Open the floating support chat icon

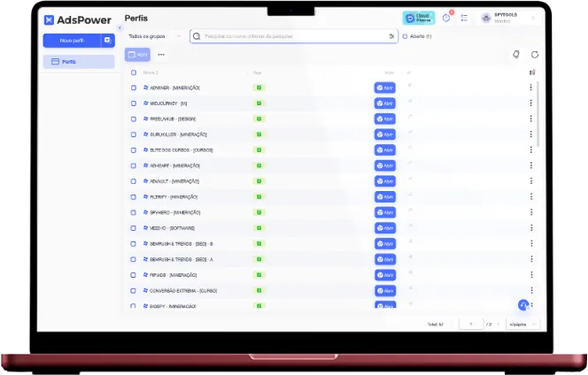click(523, 305)
